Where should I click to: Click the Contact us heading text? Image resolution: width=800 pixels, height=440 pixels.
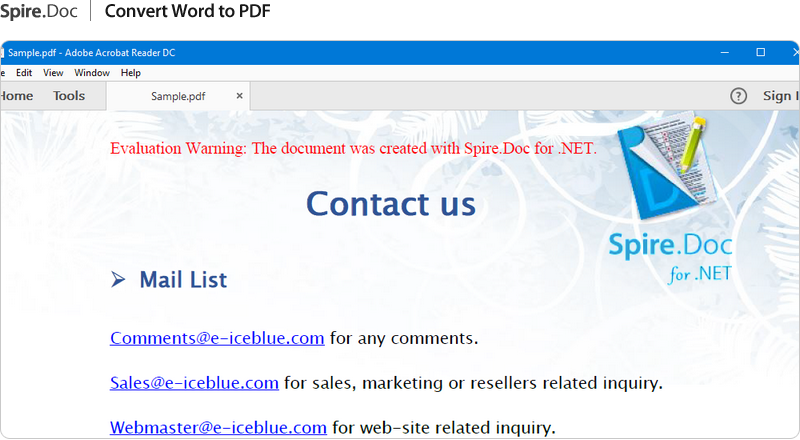(390, 203)
